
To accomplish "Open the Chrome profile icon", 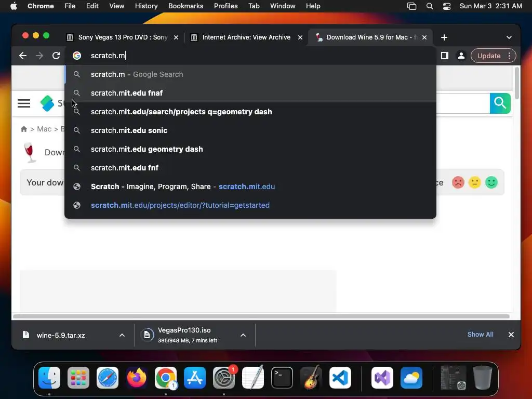I will pos(461,56).
